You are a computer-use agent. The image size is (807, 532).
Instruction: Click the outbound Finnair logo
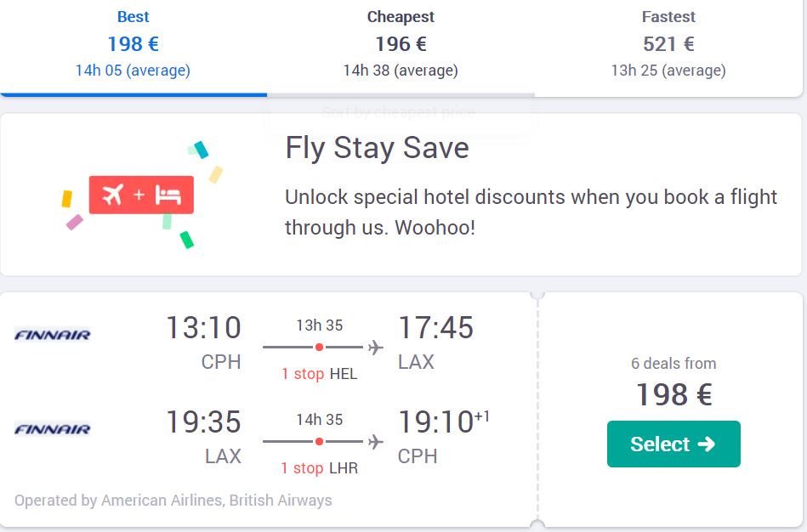(53, 335)
